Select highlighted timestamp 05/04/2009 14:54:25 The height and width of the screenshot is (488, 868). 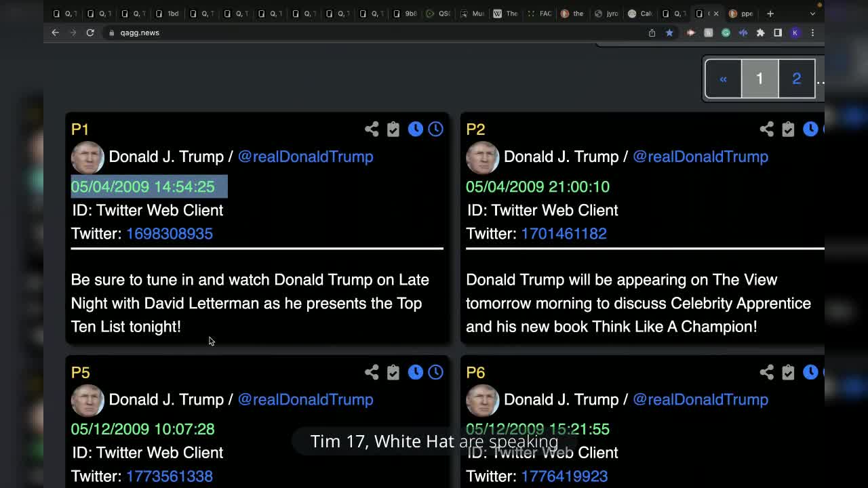tap(143, 186)
